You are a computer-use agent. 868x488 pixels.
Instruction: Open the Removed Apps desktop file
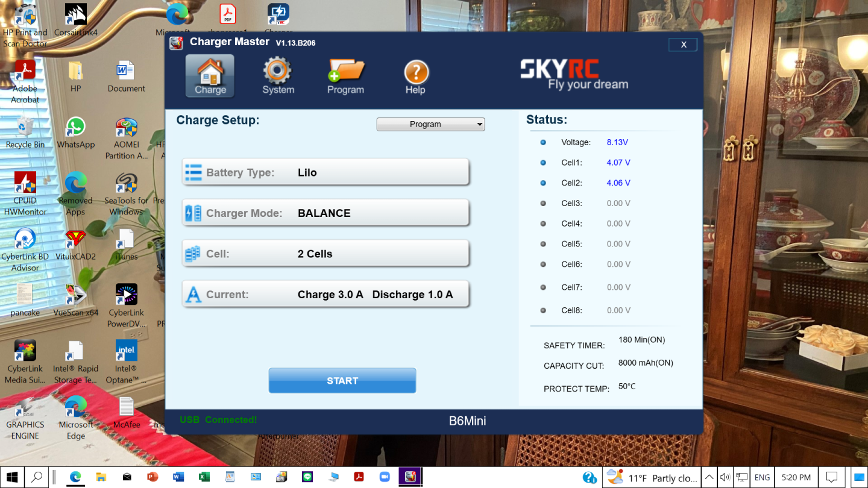pos(75,194)
